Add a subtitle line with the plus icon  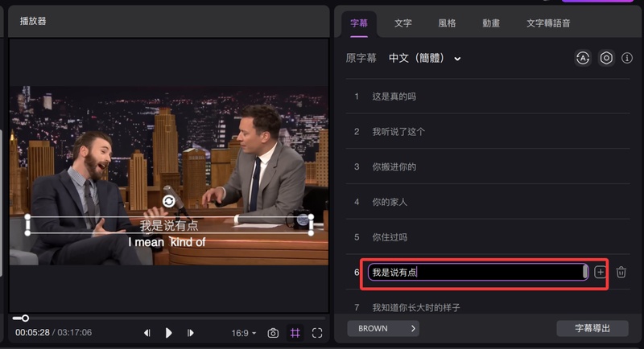(x=600, y=273)
